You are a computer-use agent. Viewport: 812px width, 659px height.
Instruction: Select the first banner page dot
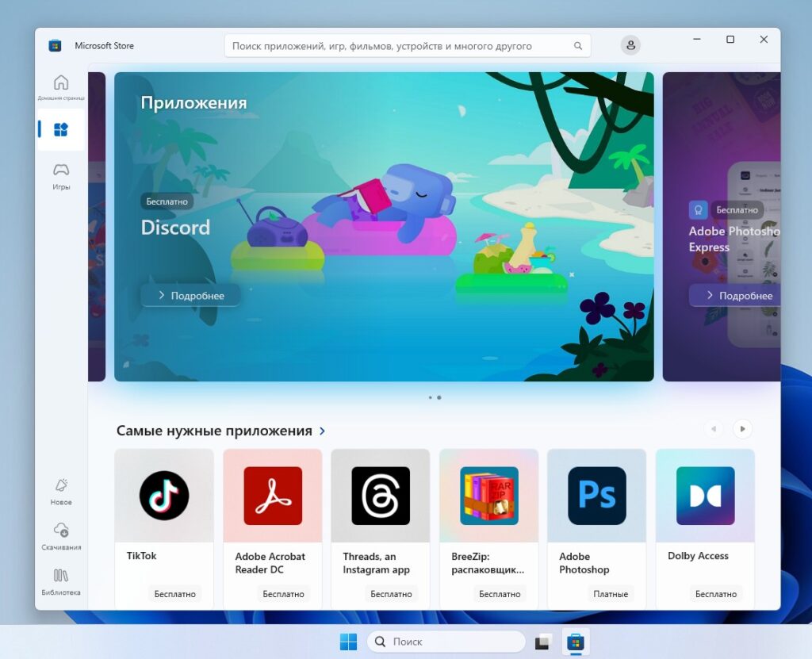pyautogui.click(x=431, y=397)
